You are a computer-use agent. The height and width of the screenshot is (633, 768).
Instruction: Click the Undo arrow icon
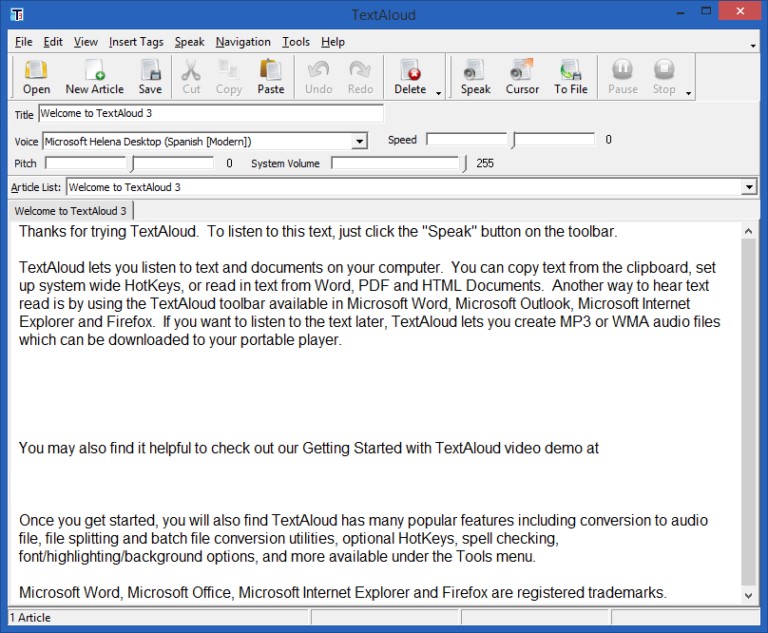pos(318,77)
